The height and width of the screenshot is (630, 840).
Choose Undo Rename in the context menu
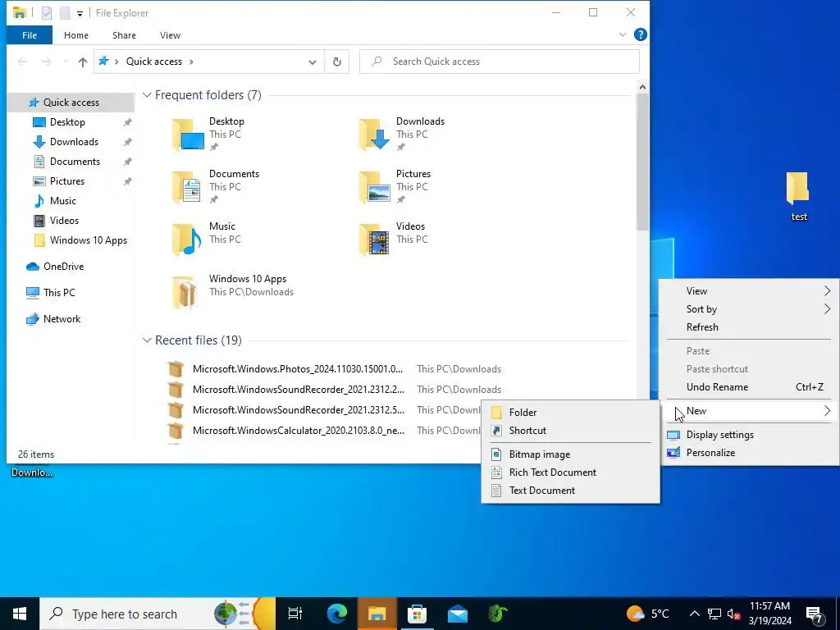[748, 387]
